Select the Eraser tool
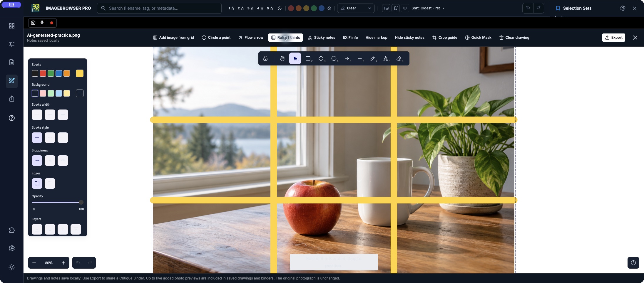644x283 pixels. coord(399,58)
